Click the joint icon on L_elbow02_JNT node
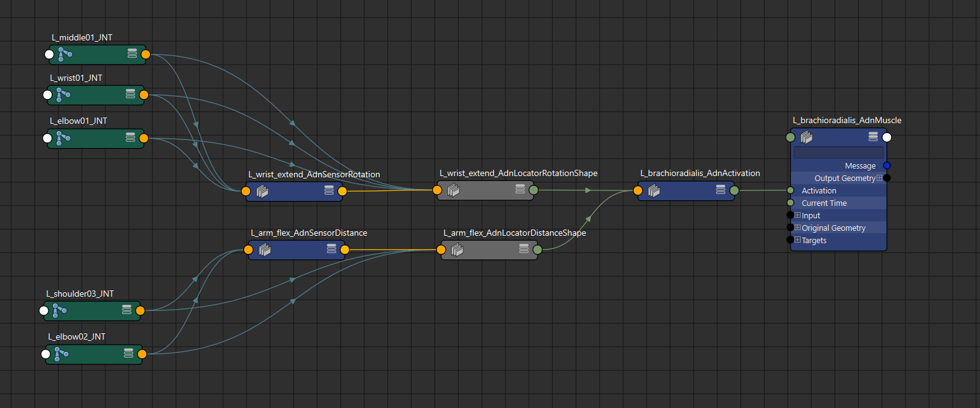The image size is (980, 408). [x=61, y=355]
